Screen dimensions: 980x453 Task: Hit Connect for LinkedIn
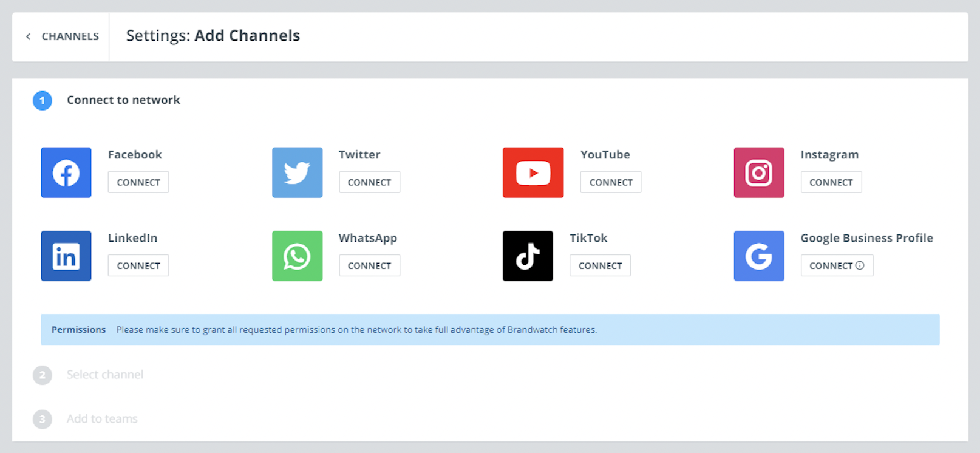click(138, 265)
